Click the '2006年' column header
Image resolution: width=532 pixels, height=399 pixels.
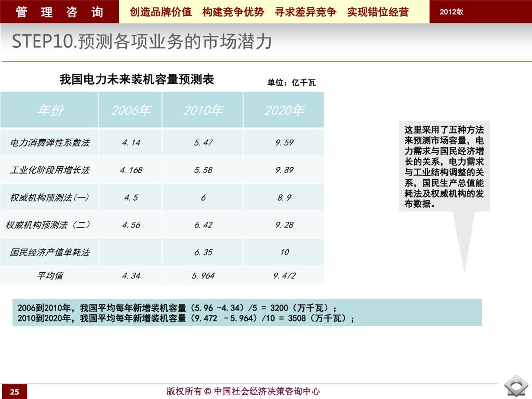(130, 110)
